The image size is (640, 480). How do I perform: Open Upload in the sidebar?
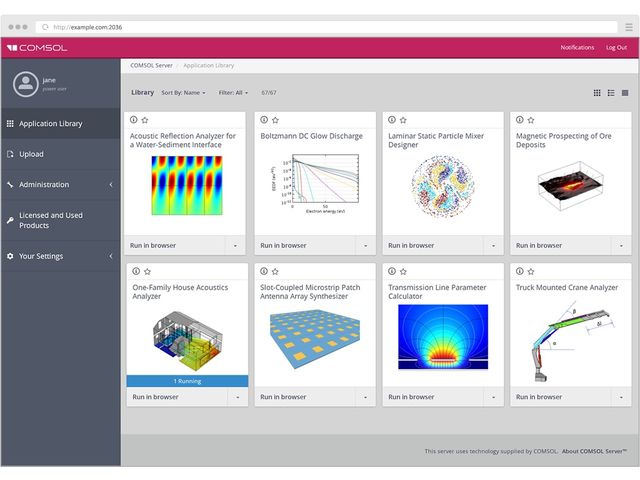32,154
